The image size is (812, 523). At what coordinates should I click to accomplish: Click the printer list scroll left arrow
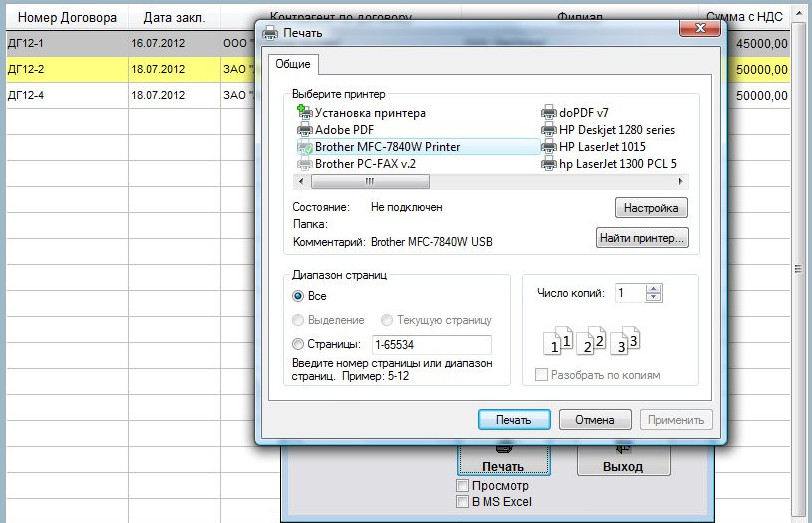pos(301,182)
